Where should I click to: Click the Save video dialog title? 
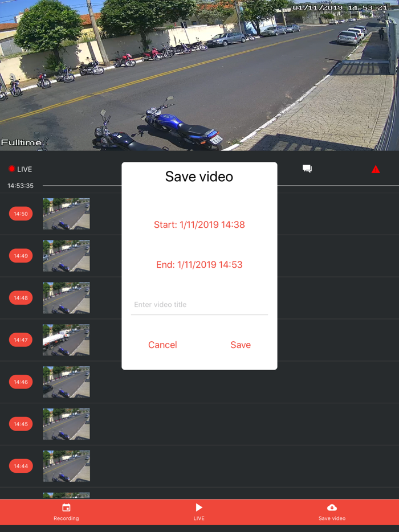[x=199, y=177]
